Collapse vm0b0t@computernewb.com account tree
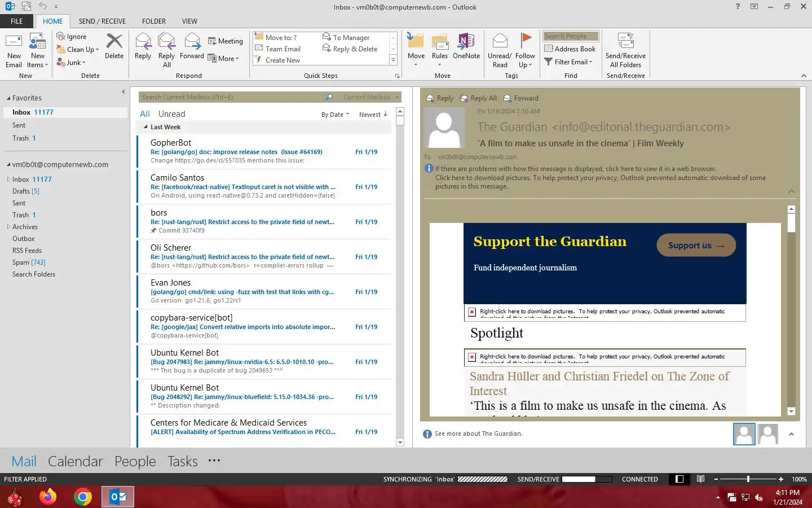The width and height of the screenshot is (812, 508). coord(8,165)
